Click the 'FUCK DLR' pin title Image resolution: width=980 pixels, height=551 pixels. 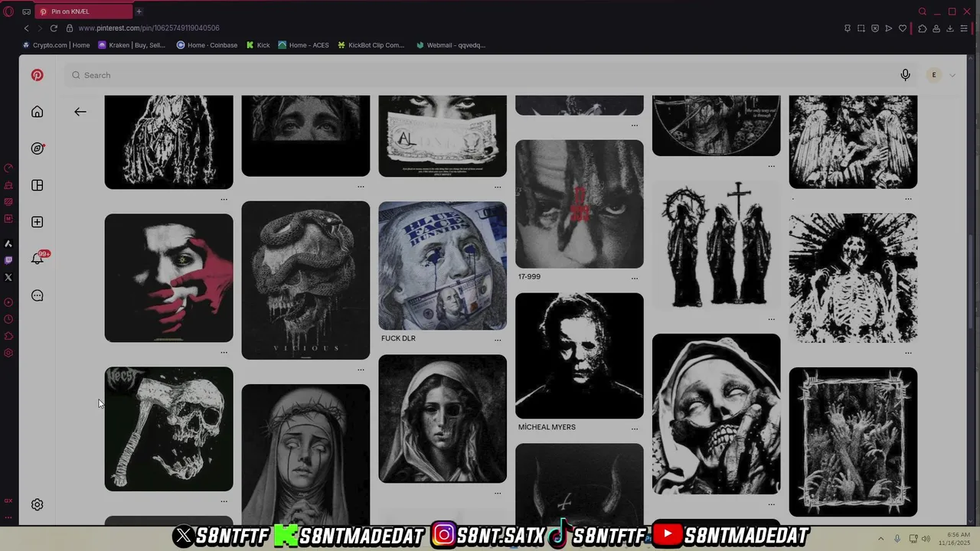pyautogui.click(x=398, y=338)
